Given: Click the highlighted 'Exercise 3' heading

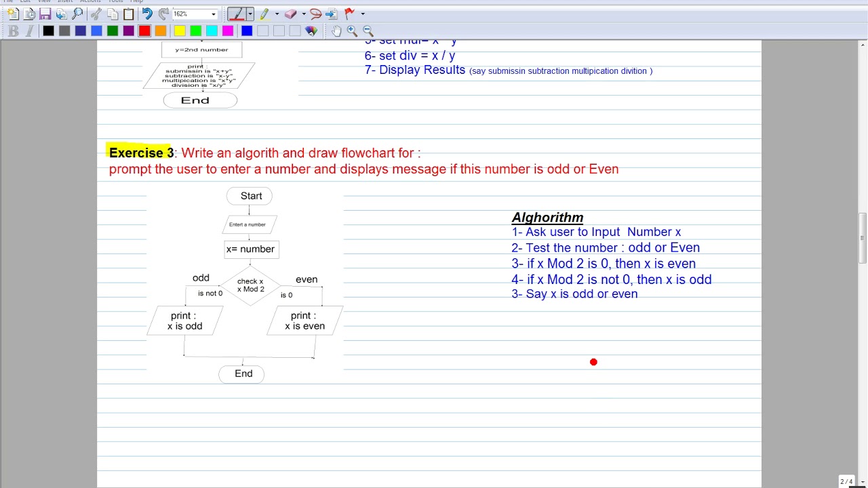Looking at the screenshot, I should point(141,153).
